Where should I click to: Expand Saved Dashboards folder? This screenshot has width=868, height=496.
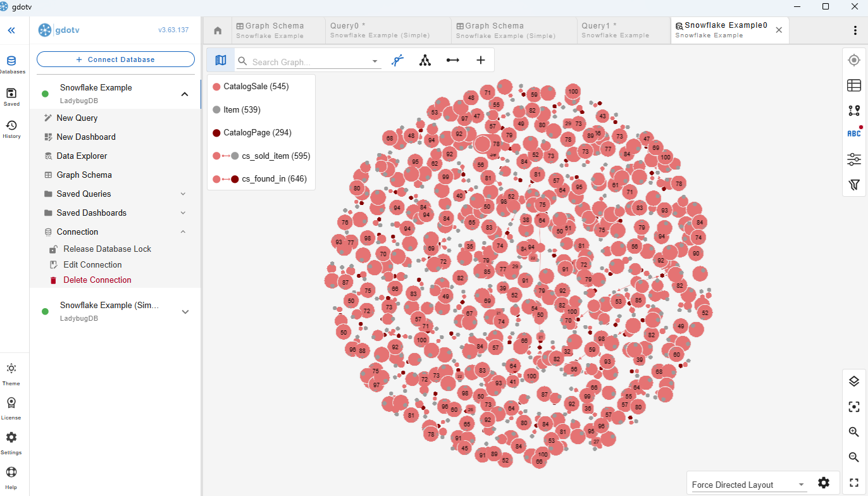(x=183, y=213)
